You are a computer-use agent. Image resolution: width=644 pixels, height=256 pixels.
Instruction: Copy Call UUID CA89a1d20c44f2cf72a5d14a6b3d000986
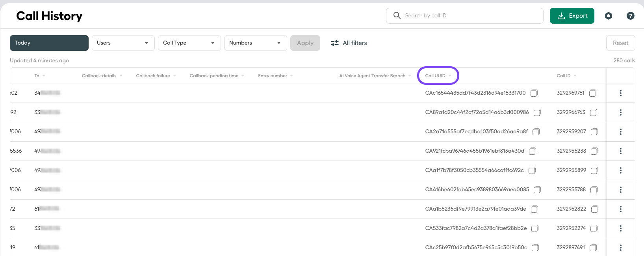(537, 113)
